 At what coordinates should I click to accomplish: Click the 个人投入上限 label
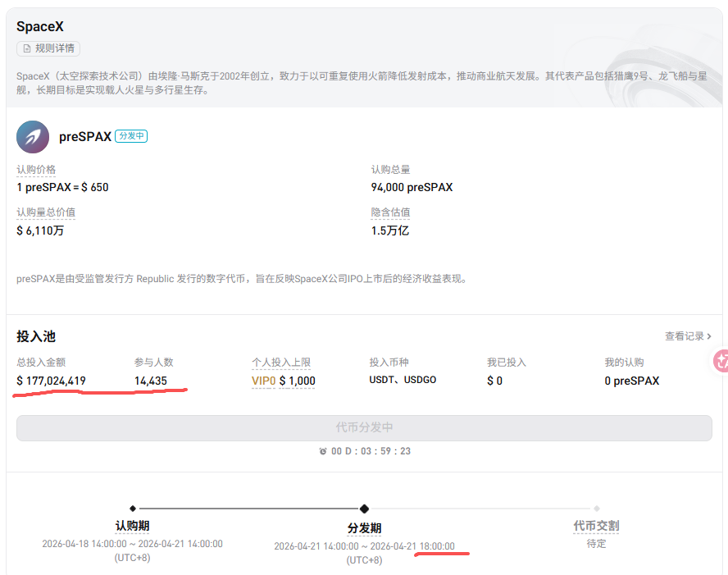(282, 362)
